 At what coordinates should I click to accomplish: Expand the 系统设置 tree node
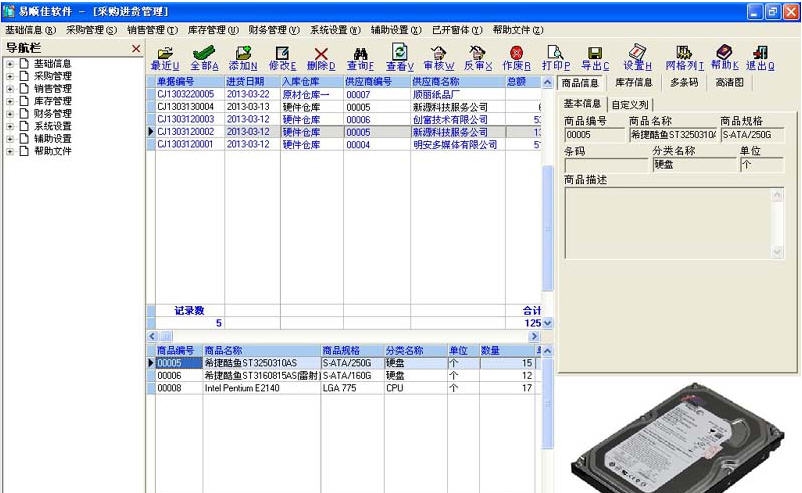tap(10, 126)
